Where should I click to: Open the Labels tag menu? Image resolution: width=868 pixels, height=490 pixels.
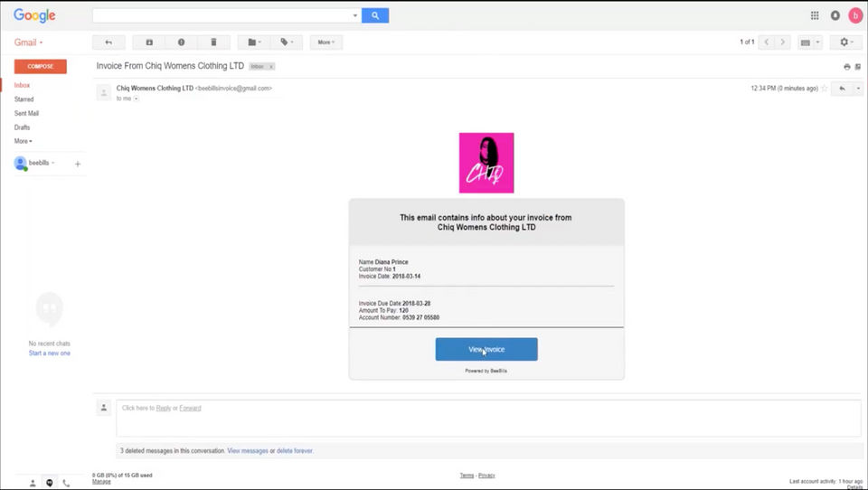point(287,42)
